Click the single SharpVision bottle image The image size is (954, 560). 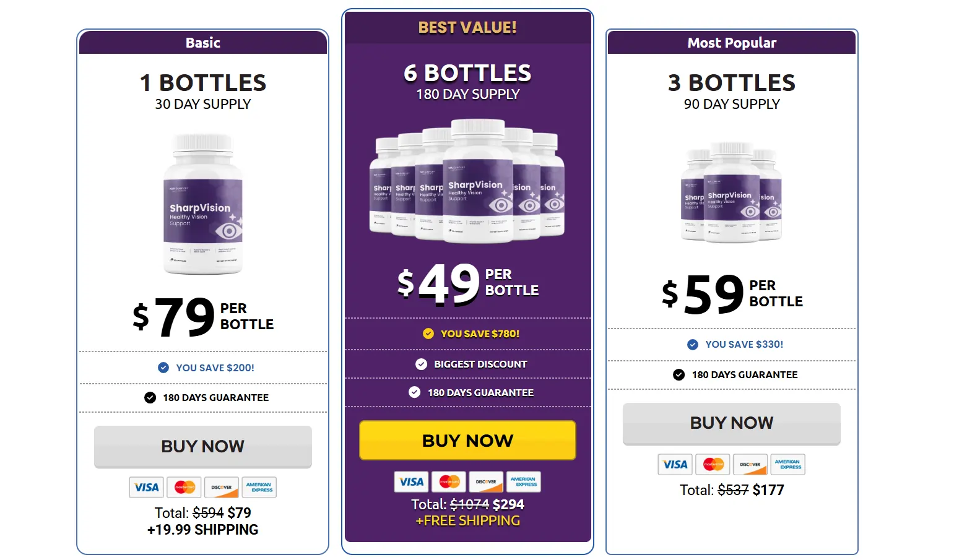coord(202,204)
